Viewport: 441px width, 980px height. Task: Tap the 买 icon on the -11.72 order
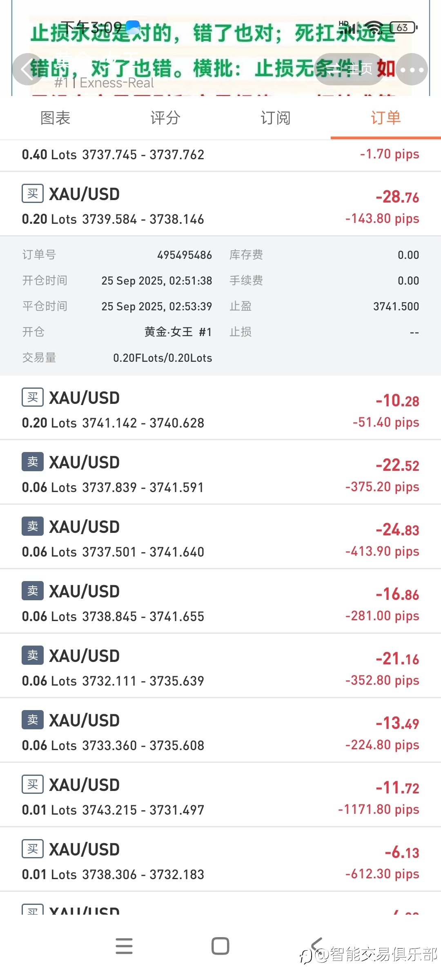pyautogui.click(x=33, y=784)
